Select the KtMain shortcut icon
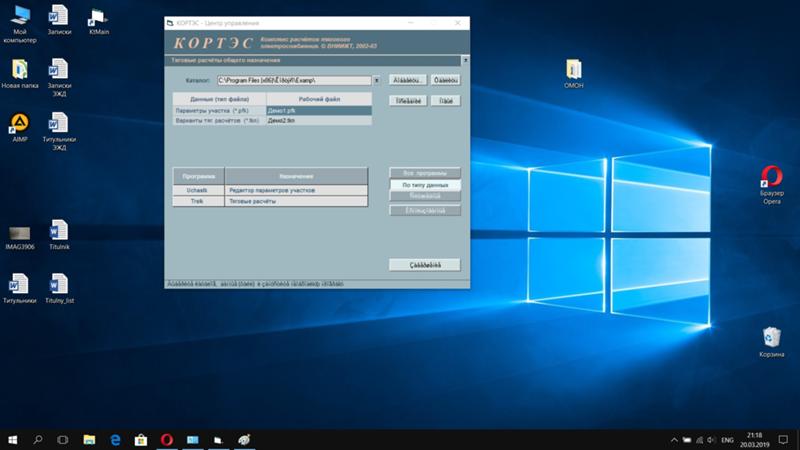The image size is (800, 450). [x=98, y=21]
